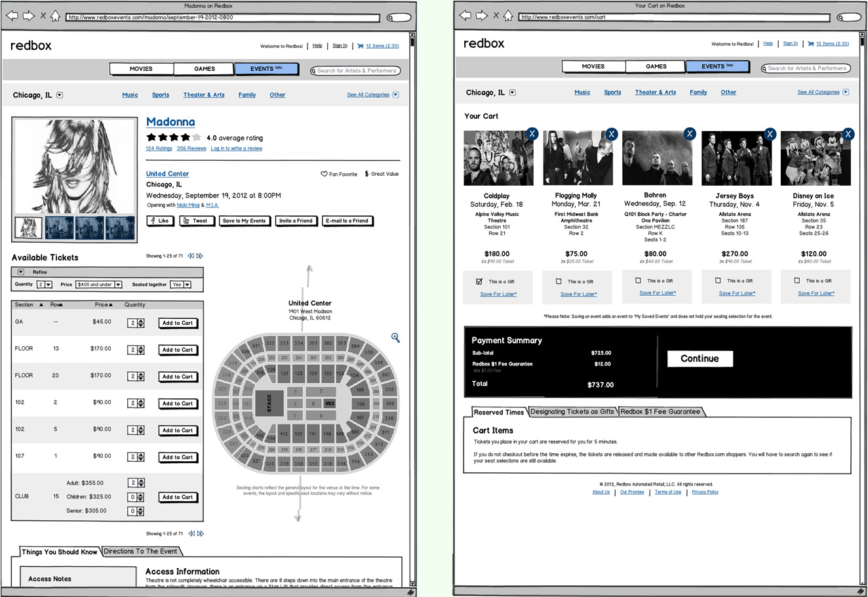Click the back arrow in the Madonna window
This screenshot has width=868, height=597.
pos(12,16)
